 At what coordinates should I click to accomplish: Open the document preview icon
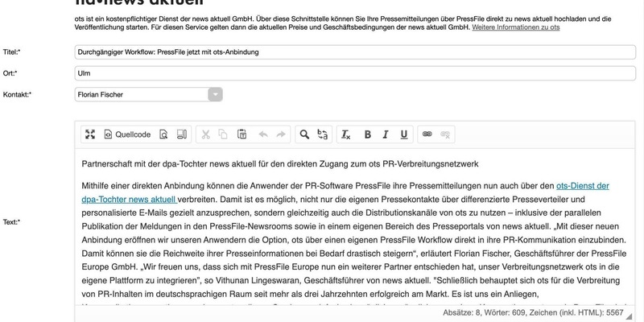pos(163,134)
